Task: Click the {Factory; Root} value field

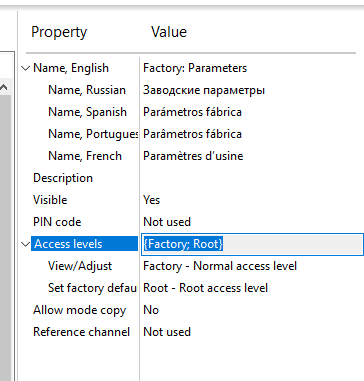Action: point(252,244)
